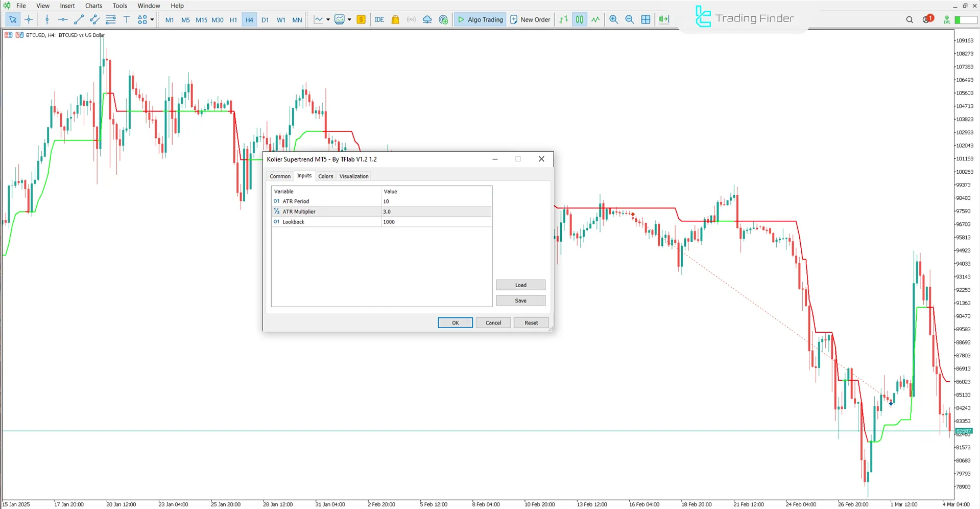This screenshot has width=980, height=509.
Task: Switch chart to line display mode
Action: 595,19
